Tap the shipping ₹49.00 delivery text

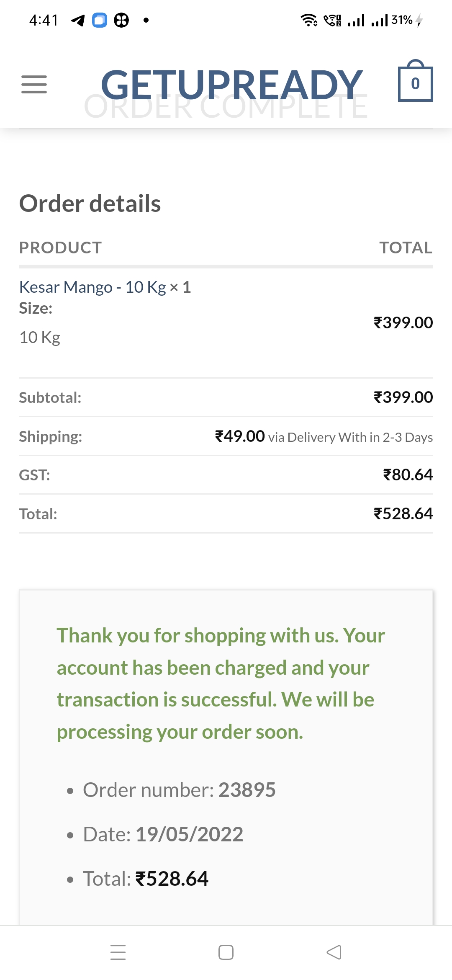click(324, 436)
